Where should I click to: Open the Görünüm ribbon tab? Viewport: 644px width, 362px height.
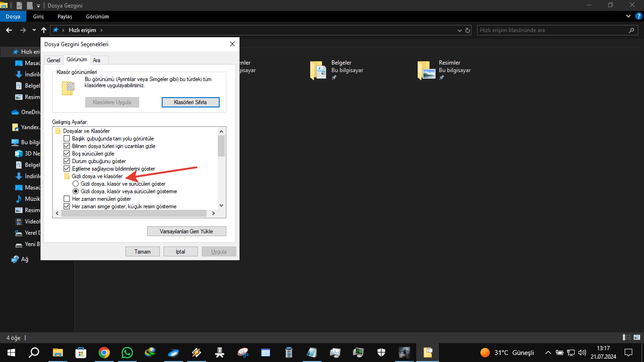click(97, 16)
